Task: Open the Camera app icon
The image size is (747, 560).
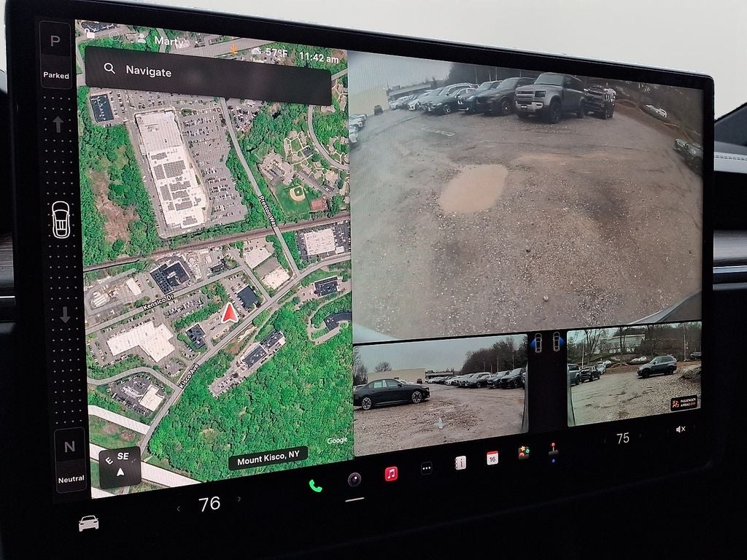Action: pyautogui.click(x=354, y=479)
